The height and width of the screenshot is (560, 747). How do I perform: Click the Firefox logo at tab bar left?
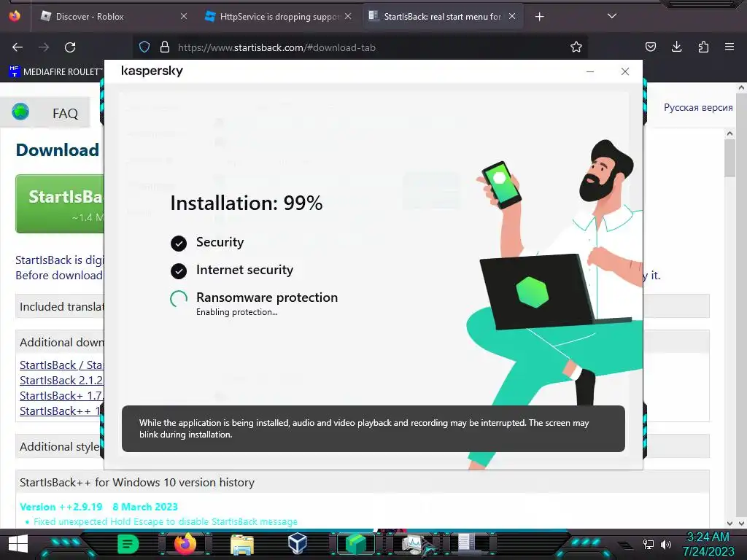[x=15, y=16]
